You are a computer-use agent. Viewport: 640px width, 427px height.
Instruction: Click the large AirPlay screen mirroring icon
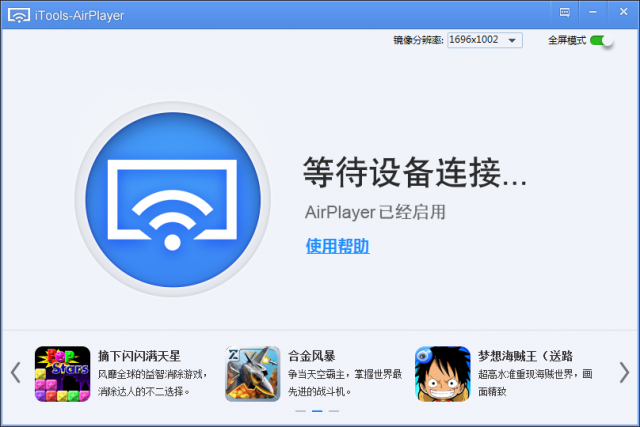click(173, 199)
